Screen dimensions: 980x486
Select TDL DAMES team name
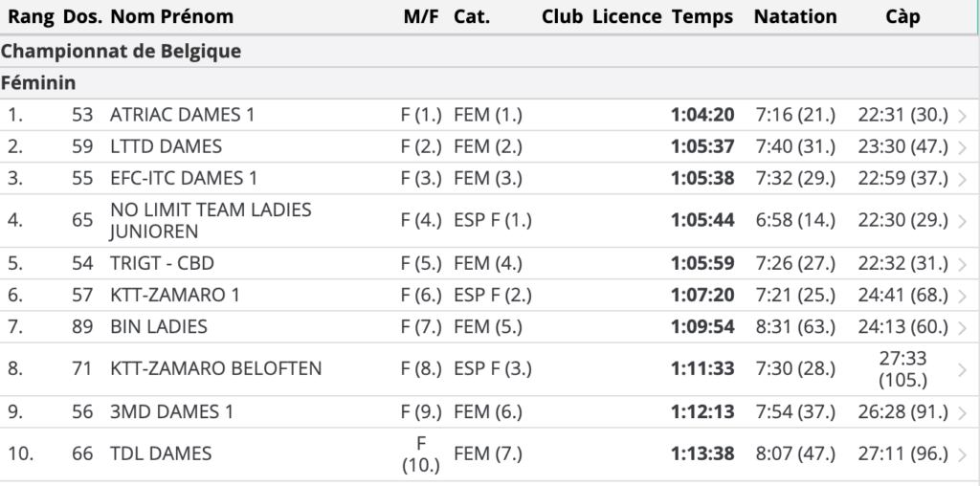(161, 453)
